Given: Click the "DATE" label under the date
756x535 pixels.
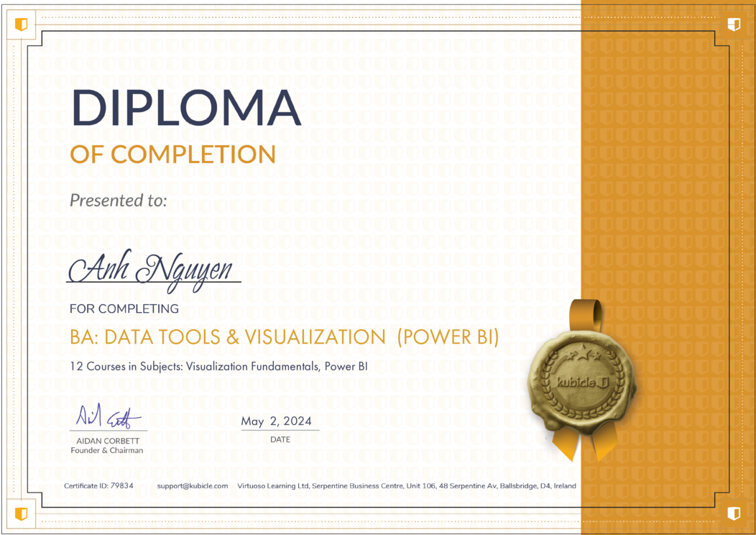Looking at the screenshot, I should click(280, 439).
